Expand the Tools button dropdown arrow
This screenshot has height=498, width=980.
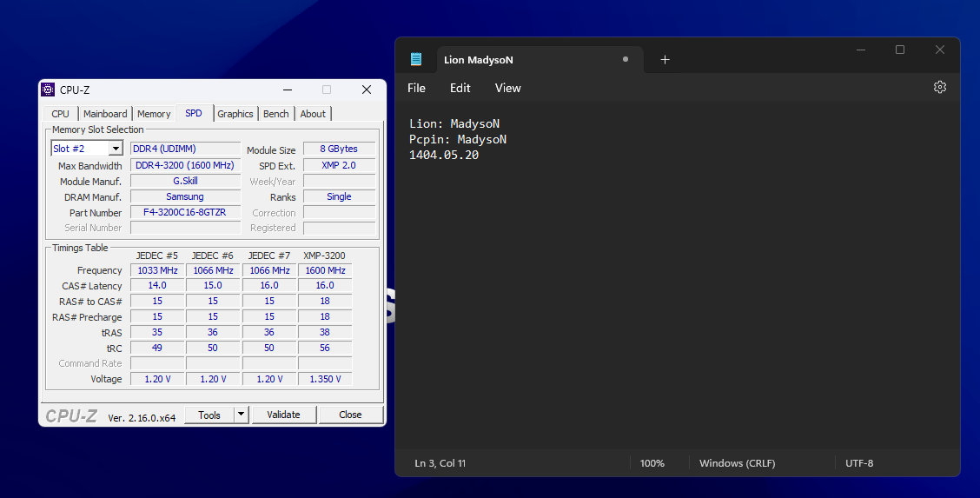point(242,415)
